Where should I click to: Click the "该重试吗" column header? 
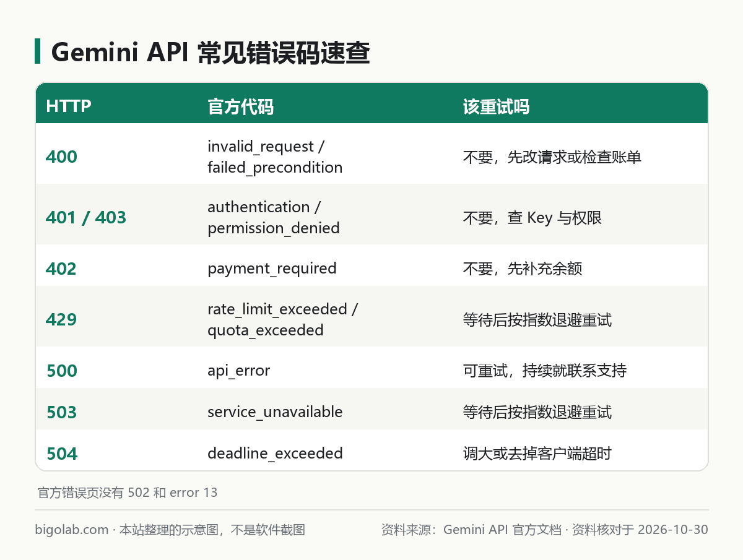(x=496, y=106)
